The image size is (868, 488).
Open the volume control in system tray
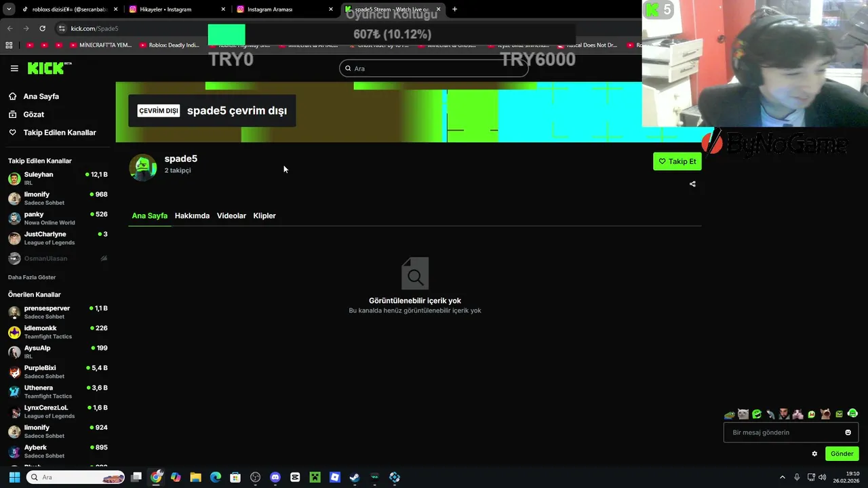point(823,477)
